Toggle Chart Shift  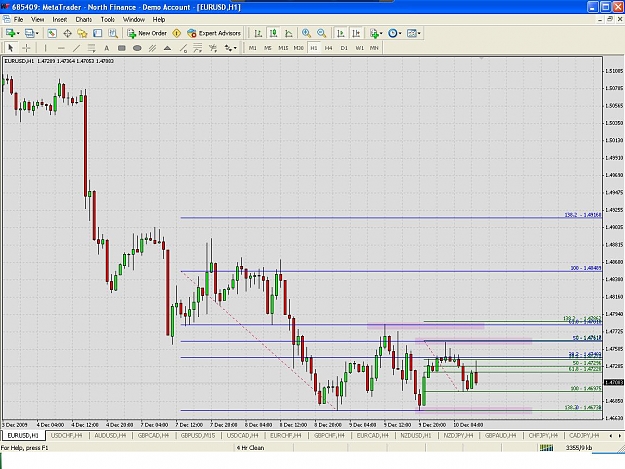tap(356, 33)
